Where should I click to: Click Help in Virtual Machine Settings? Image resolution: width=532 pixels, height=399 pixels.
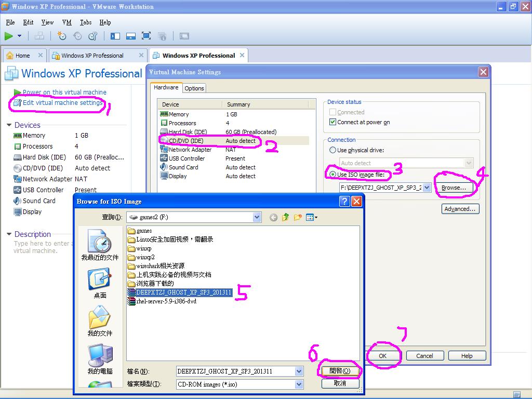pos(467,356)
